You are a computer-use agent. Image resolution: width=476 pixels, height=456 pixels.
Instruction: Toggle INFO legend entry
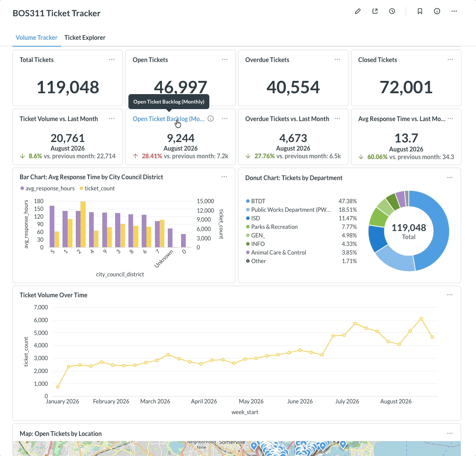255,244
